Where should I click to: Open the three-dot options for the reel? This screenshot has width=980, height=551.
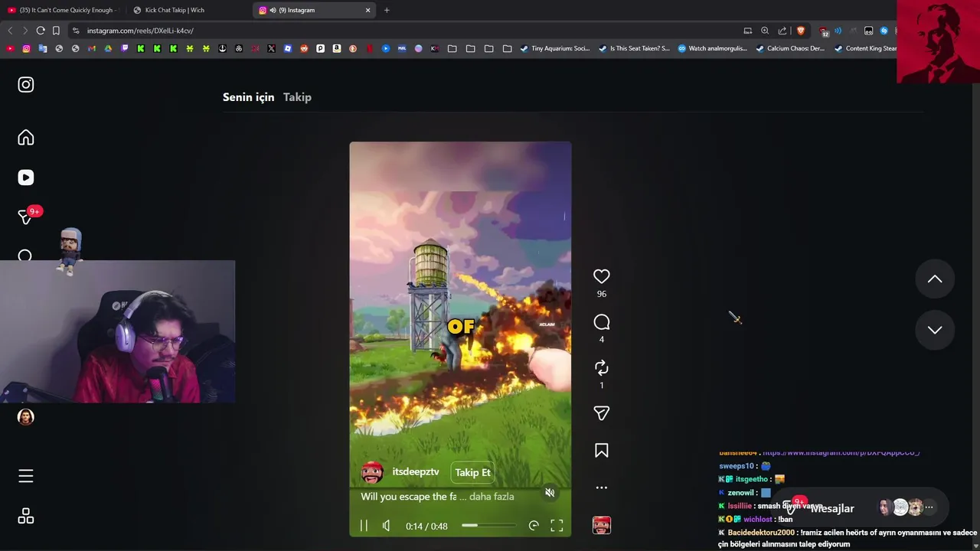click(602, 487)
